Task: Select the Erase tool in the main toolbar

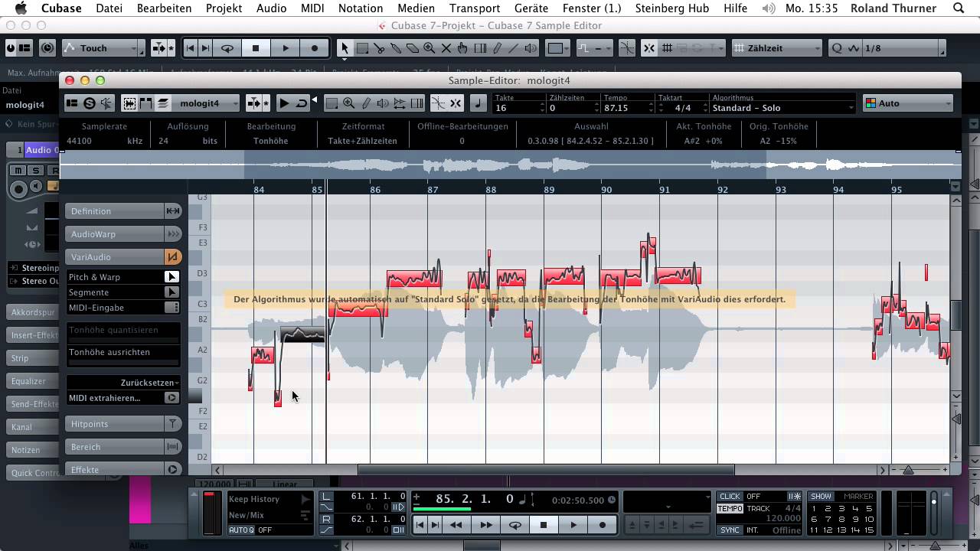Action: point(413,48)
